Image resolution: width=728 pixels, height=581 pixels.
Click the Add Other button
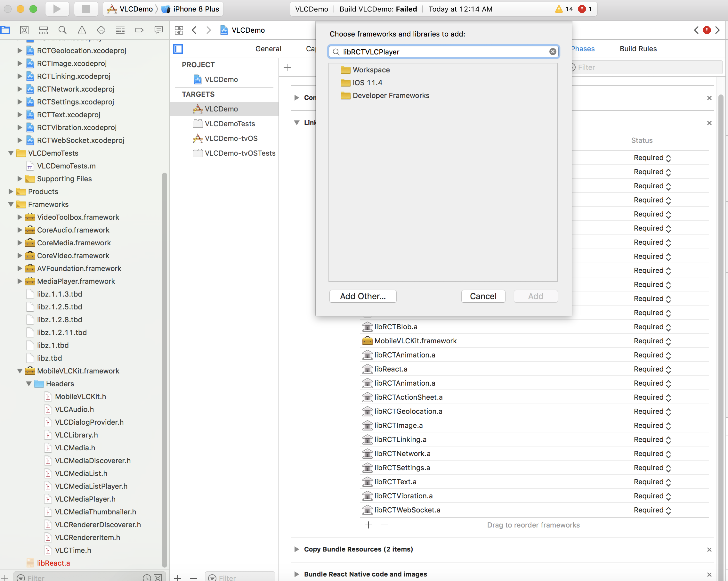point(363,296)
